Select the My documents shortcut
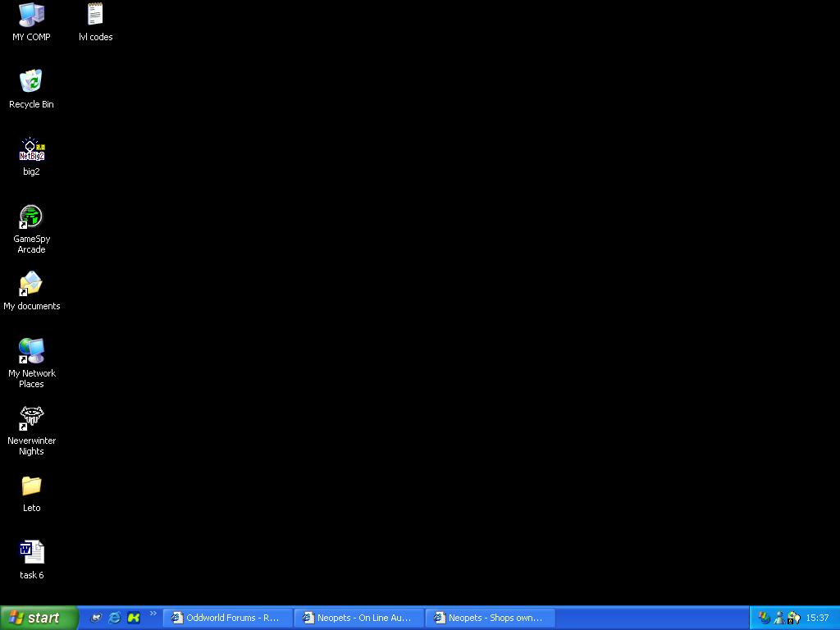Image resolution: width=840 pixels, height=630 pixels. click(x=31, y=285)
